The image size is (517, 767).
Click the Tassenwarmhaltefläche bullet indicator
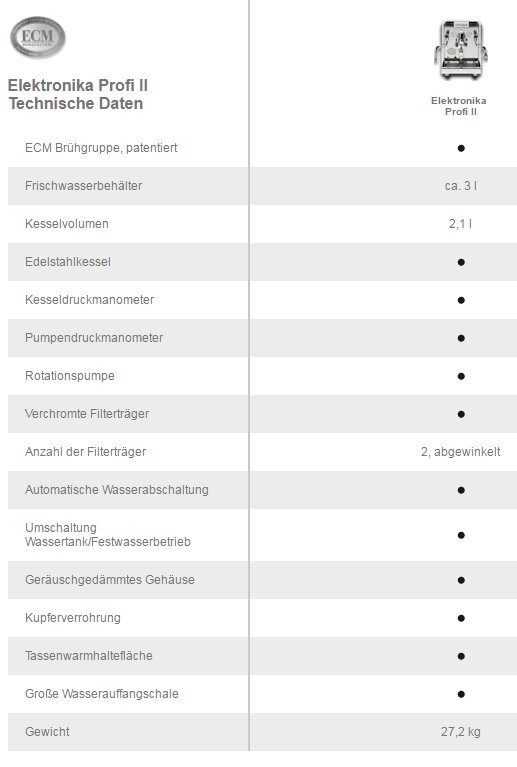click(461, 656)
